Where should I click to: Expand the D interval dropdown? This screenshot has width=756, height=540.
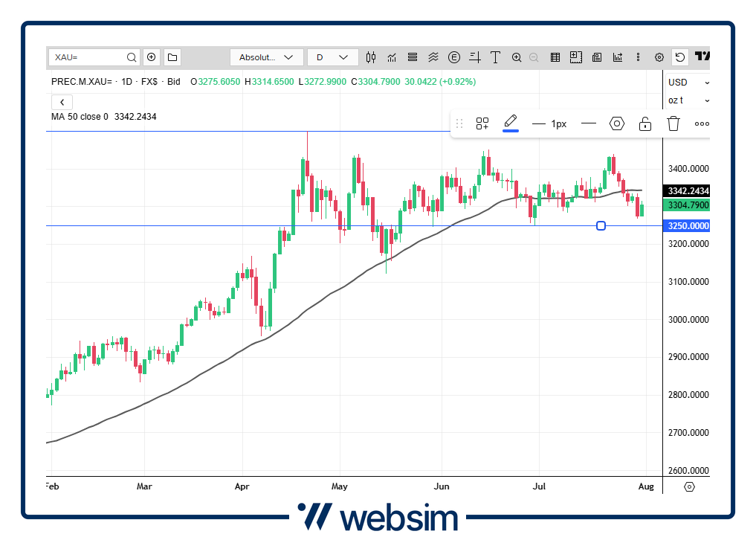(332, 57)
